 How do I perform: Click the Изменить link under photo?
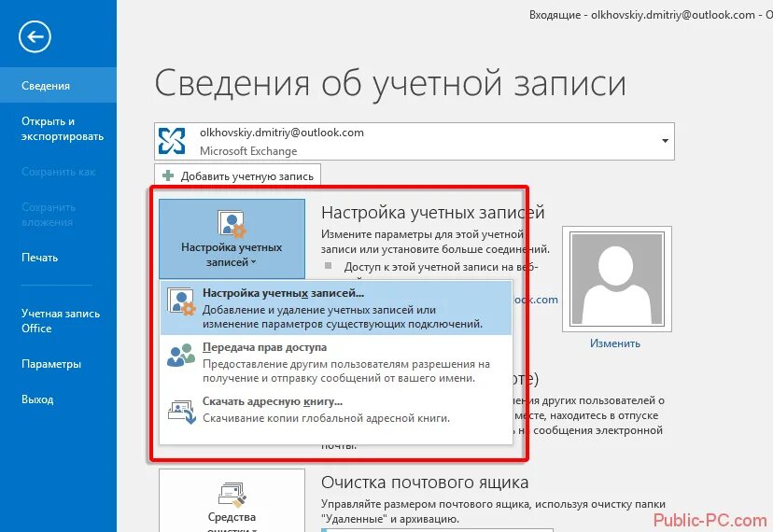(x=614, y=343)
